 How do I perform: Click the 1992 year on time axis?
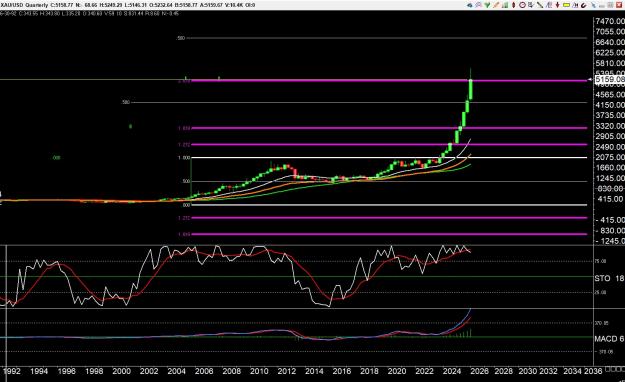pyautogui.click(x=11, y=371)
